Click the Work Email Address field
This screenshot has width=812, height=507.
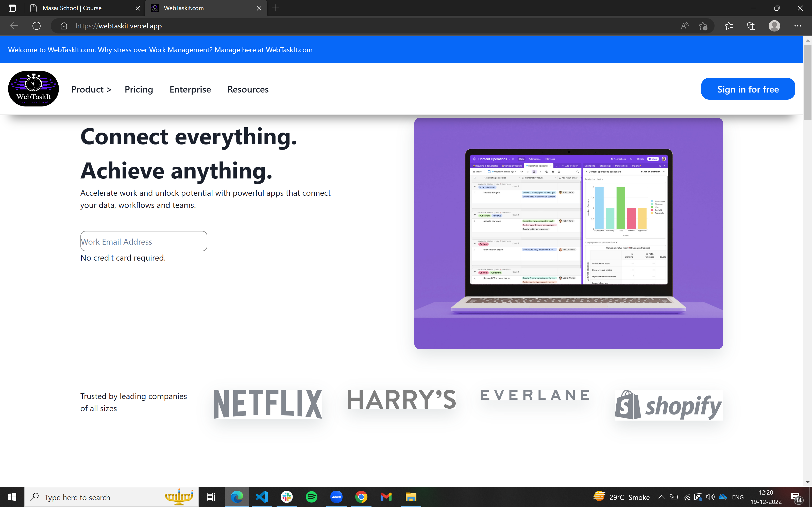[144, 241]
